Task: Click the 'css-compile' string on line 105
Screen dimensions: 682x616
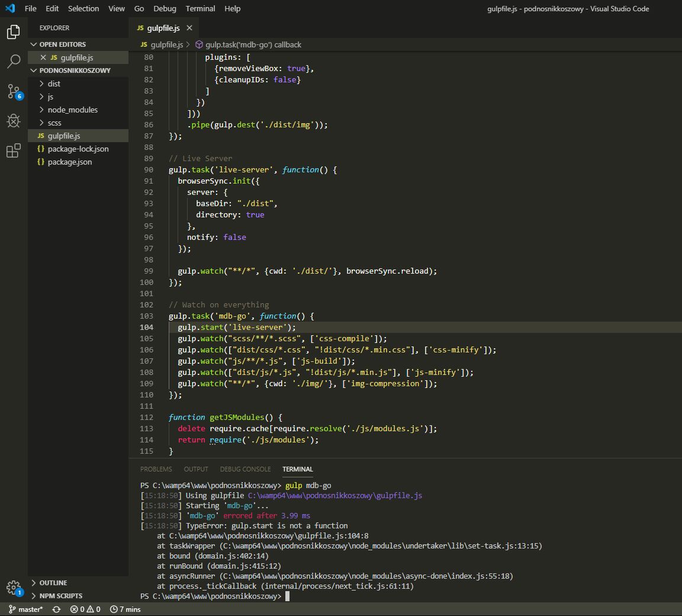Action: tap(345, 338)
